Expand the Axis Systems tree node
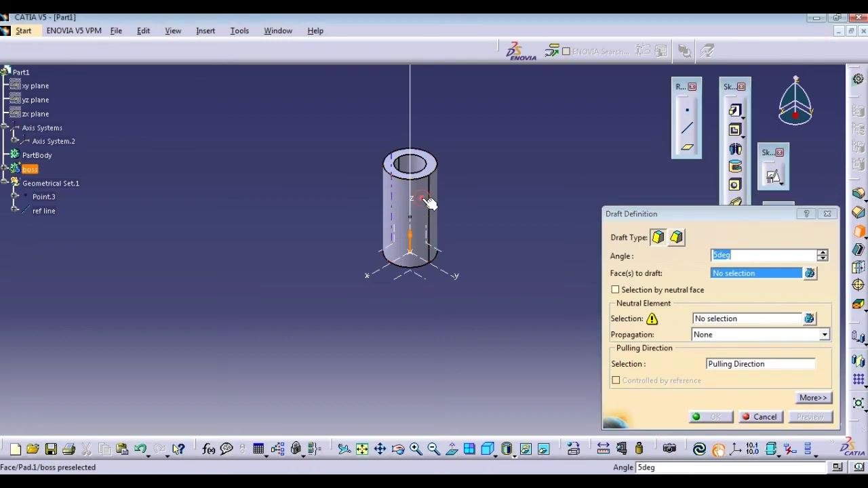The image size is (868, 488). 5,127
